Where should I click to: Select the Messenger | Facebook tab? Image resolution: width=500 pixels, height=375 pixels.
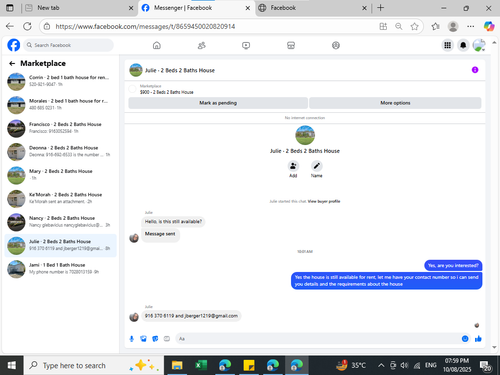coord(197,8)
